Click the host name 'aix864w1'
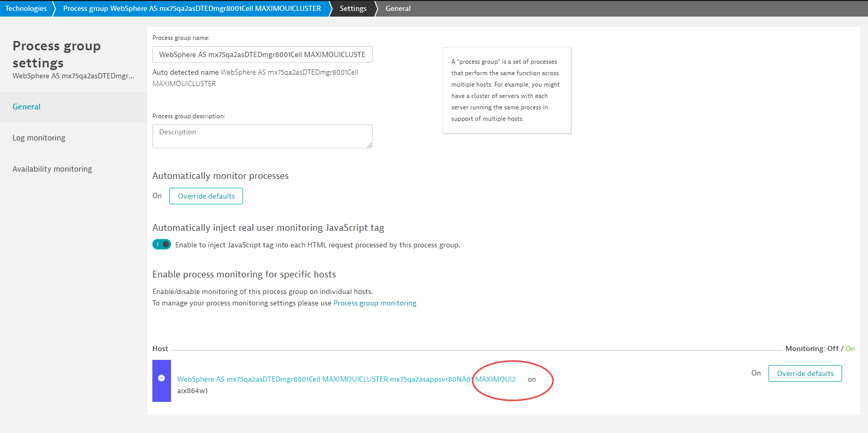This screenshot has height=433, width=868. tap(192, 390)
